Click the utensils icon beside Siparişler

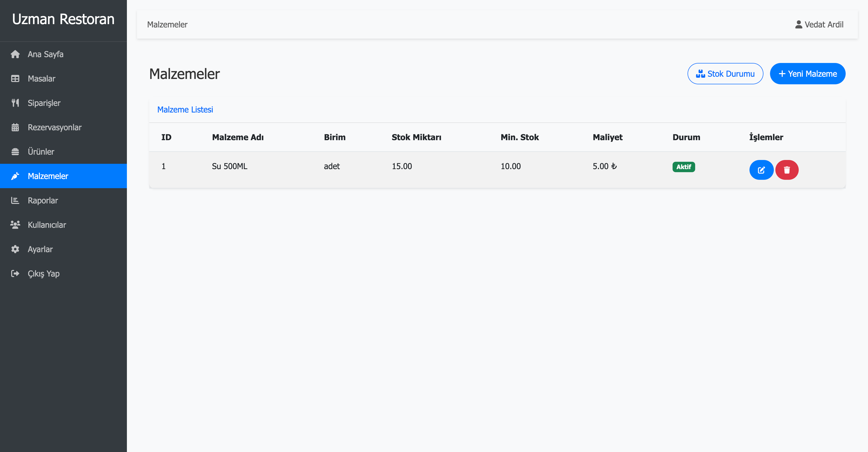(15, 103)
